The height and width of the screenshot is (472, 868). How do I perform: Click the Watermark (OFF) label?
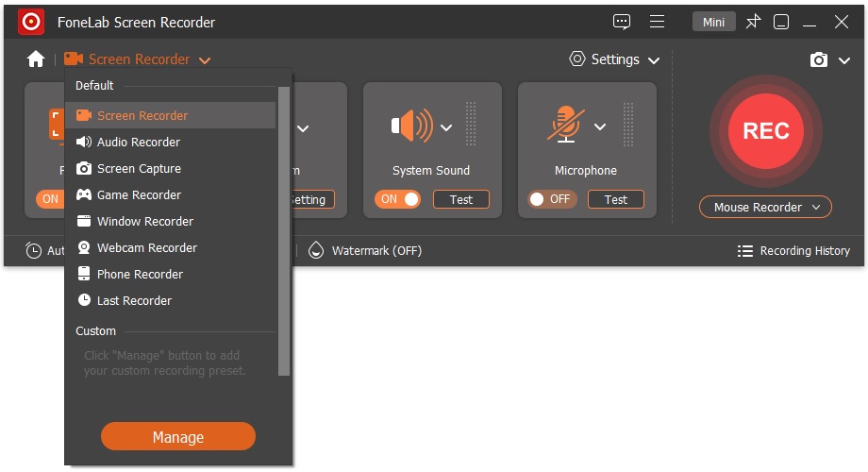tap(376, 251)
